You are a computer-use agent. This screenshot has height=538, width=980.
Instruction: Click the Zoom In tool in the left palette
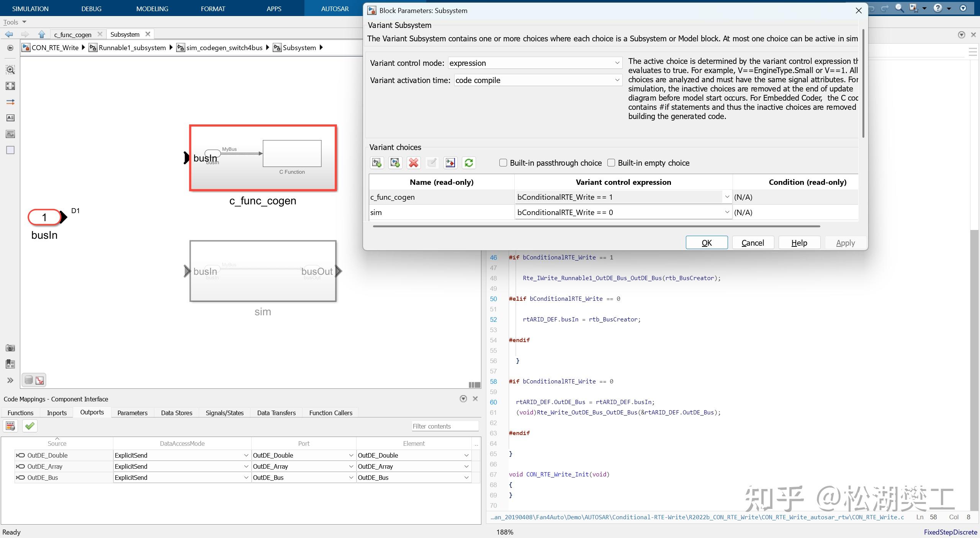[x=10, y=70]
